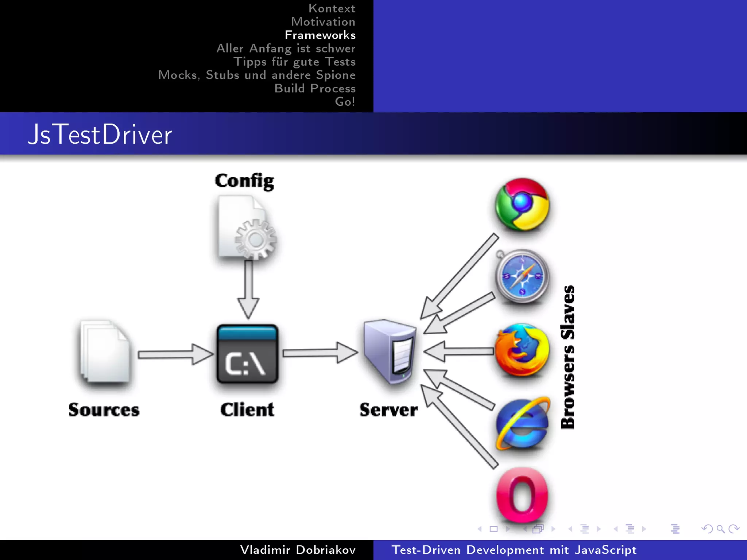This screenshot has width=747, height=560.
Task: Click the next subsection arrow
Action: [x=599, y=529]
